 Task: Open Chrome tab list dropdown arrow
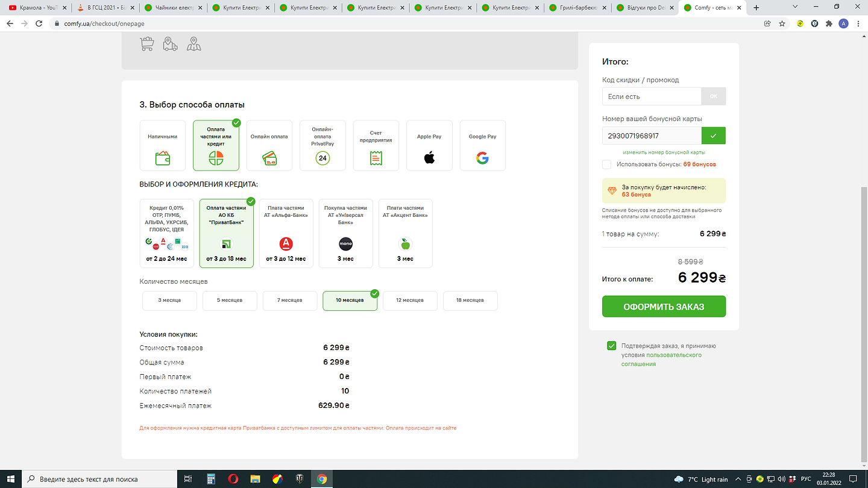[x=795, y=7]
